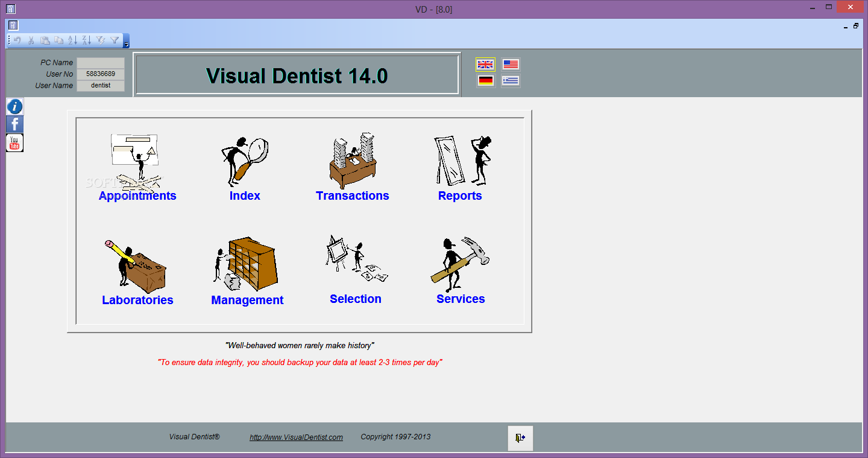This screenshot has width=868, height=458.
Task: Sort descending with the Z-A toolbar icon
Action: [86, 40]
